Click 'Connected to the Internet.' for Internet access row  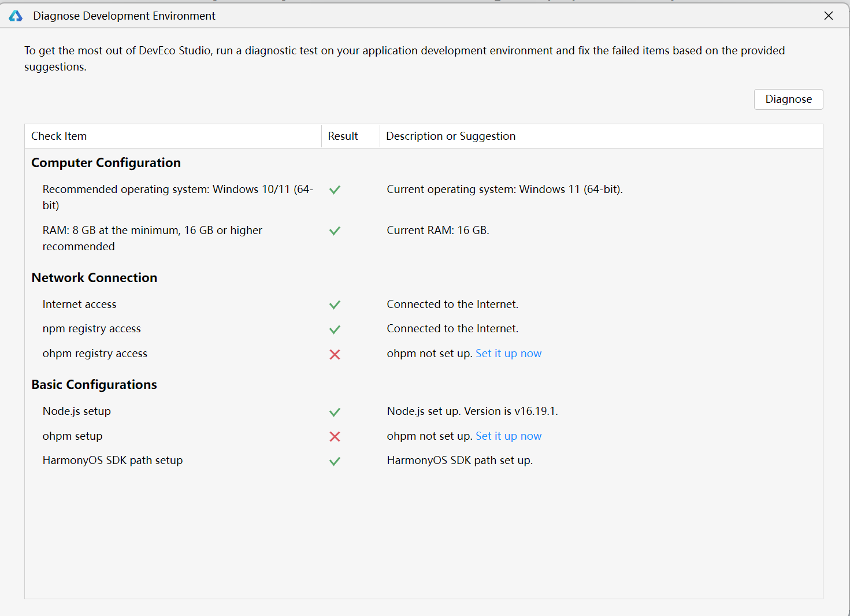pos(452,305)
